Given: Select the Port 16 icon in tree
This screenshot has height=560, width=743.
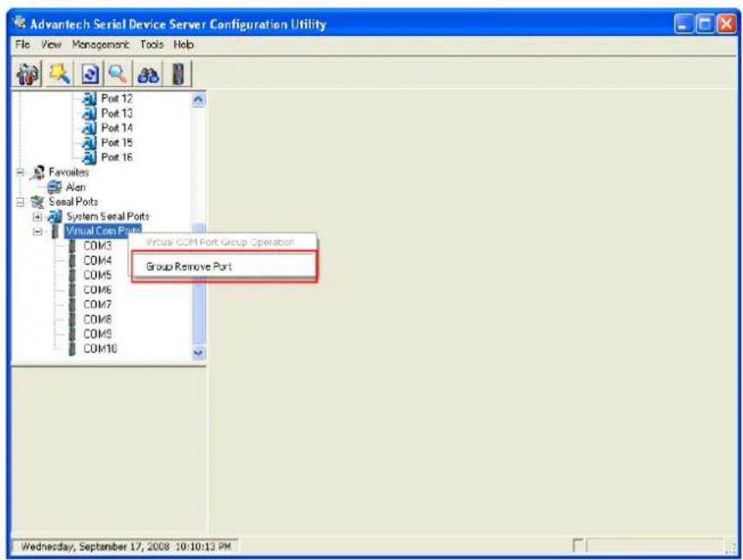Looking at the screenshot, I should [89, 157].
